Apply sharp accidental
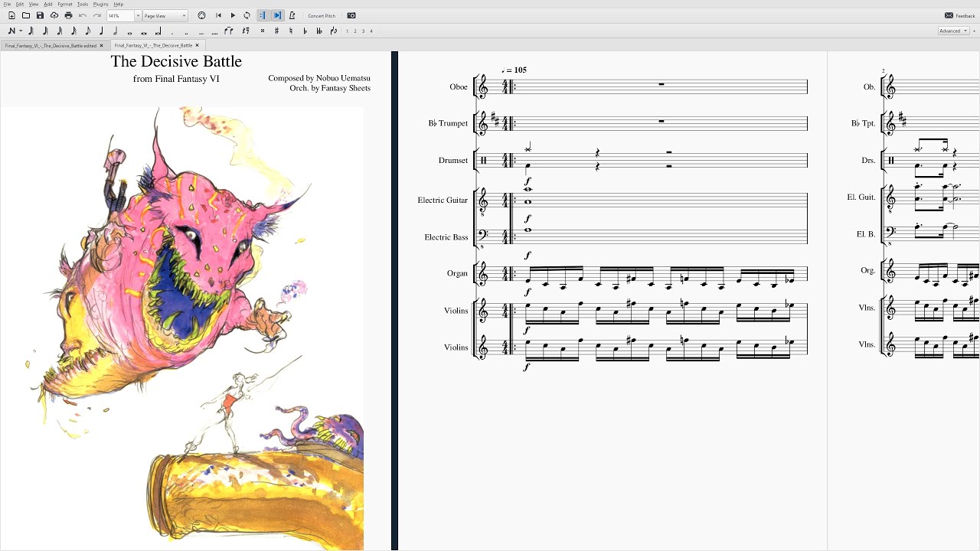The height and width of the screenshot is (551, 980). pyautogui.click(x=276, y=31)
